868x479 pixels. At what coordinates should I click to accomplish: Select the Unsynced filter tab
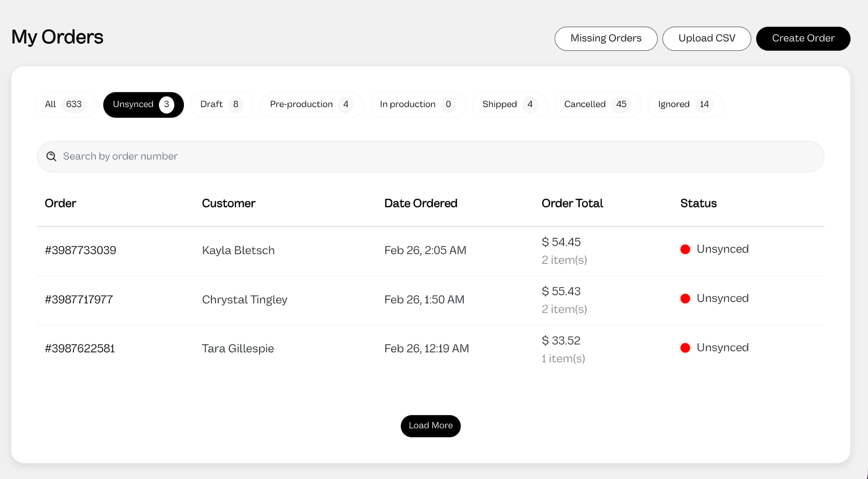[x=143, y=105]
